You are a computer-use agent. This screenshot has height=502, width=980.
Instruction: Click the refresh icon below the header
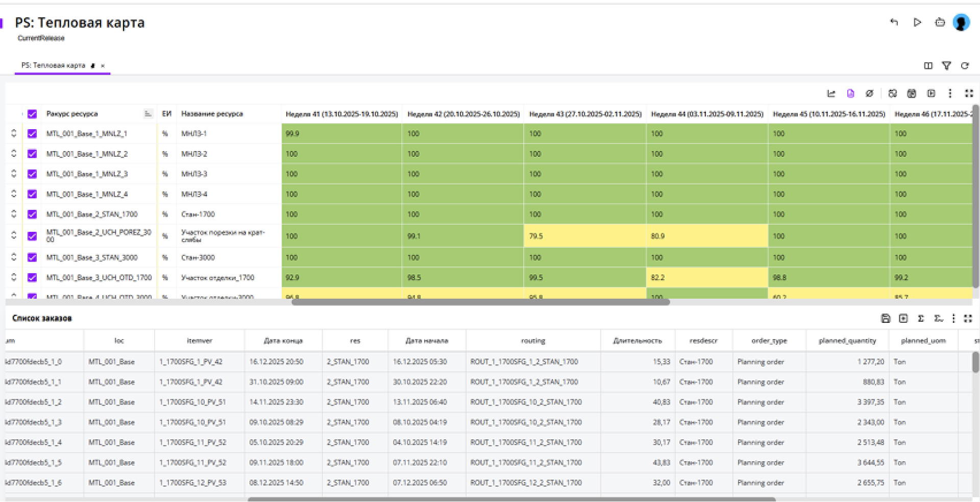pyautogui.click(x=965, y=65)
